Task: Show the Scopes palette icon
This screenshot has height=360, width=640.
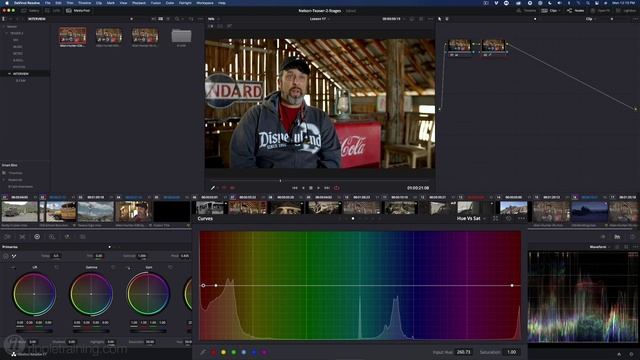Action: tap(617, 237)
